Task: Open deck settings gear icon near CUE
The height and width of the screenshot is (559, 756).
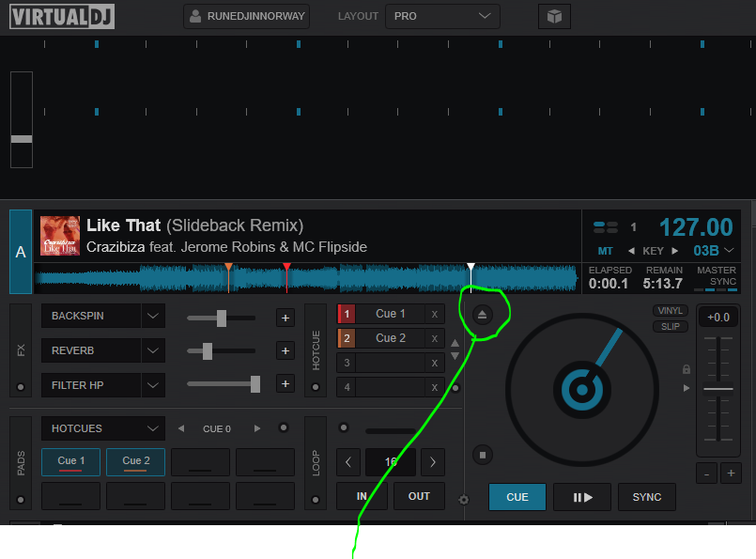Action: 464,500
